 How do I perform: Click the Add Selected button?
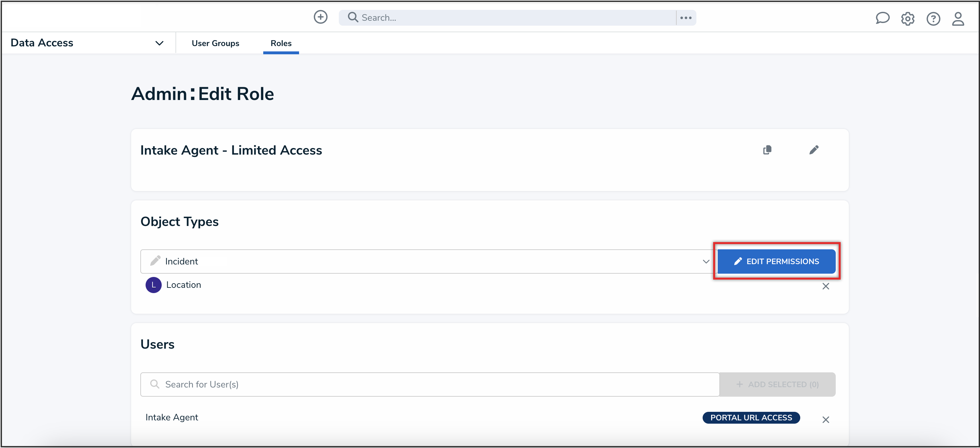point(777,384)
